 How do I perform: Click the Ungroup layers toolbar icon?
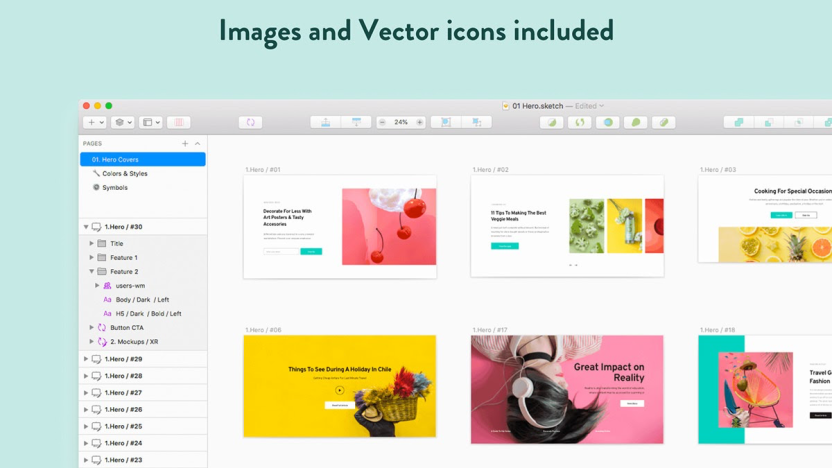(x=476, y=123)
